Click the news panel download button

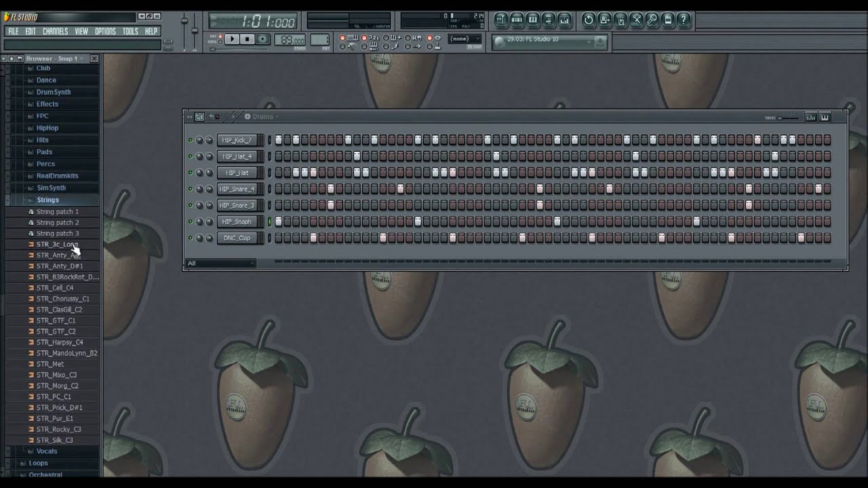tap(600, 43)
